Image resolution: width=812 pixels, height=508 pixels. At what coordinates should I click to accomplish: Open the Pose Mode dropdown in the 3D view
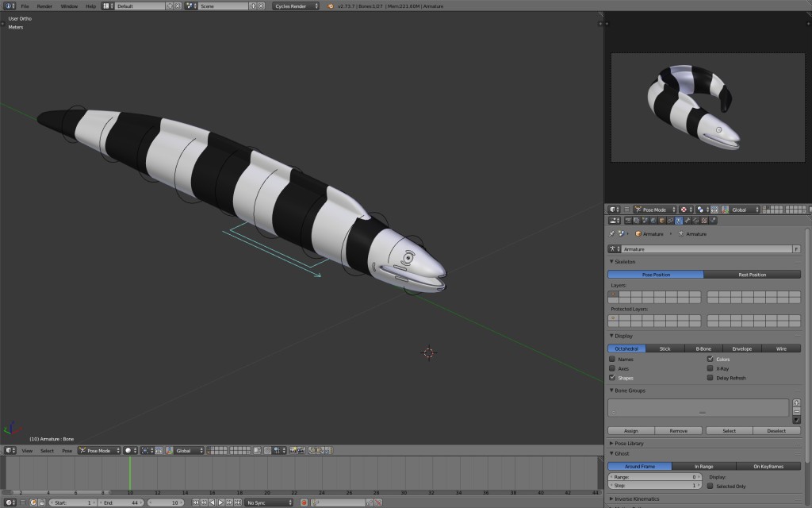(x=98, y=450)
